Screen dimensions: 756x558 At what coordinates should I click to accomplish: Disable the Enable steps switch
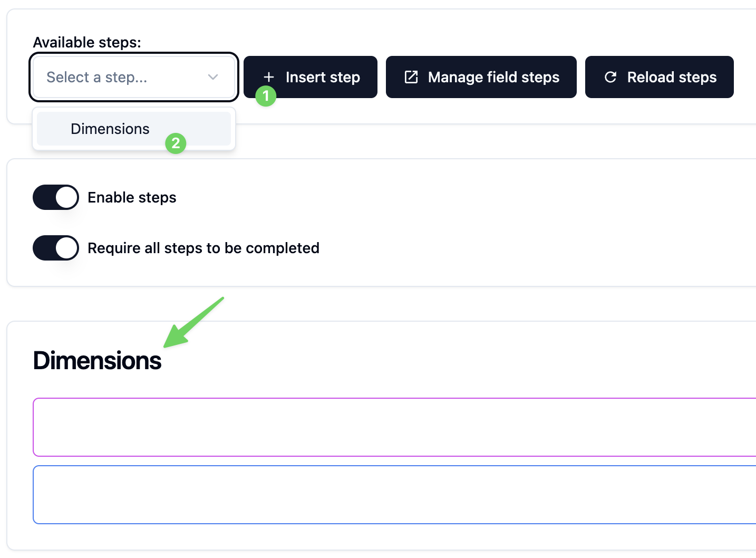point(56,197)
